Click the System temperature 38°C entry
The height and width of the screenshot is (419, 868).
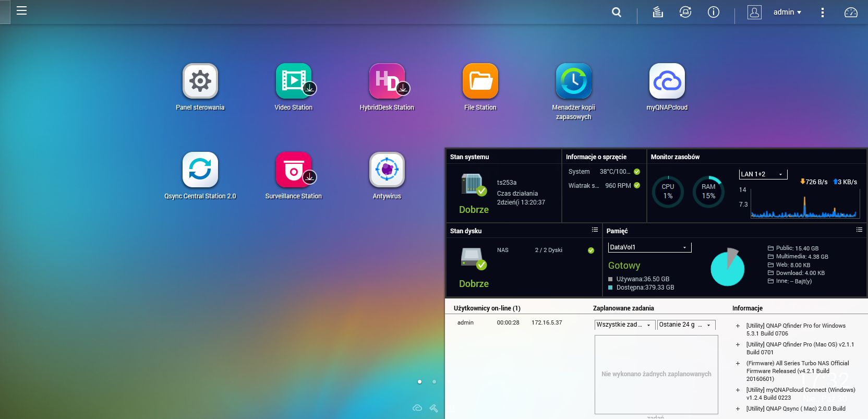coord(604,172)
